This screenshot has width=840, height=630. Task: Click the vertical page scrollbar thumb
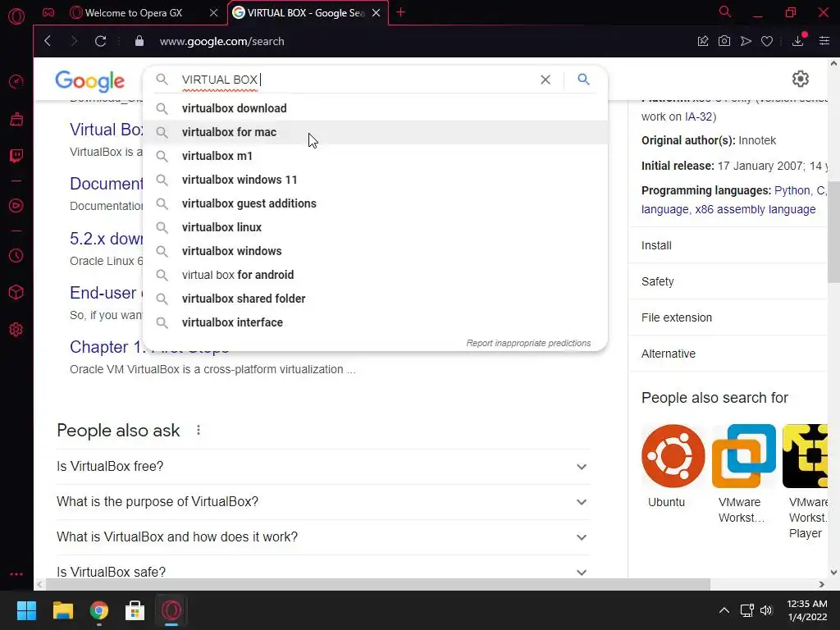(x=833, y=232)
